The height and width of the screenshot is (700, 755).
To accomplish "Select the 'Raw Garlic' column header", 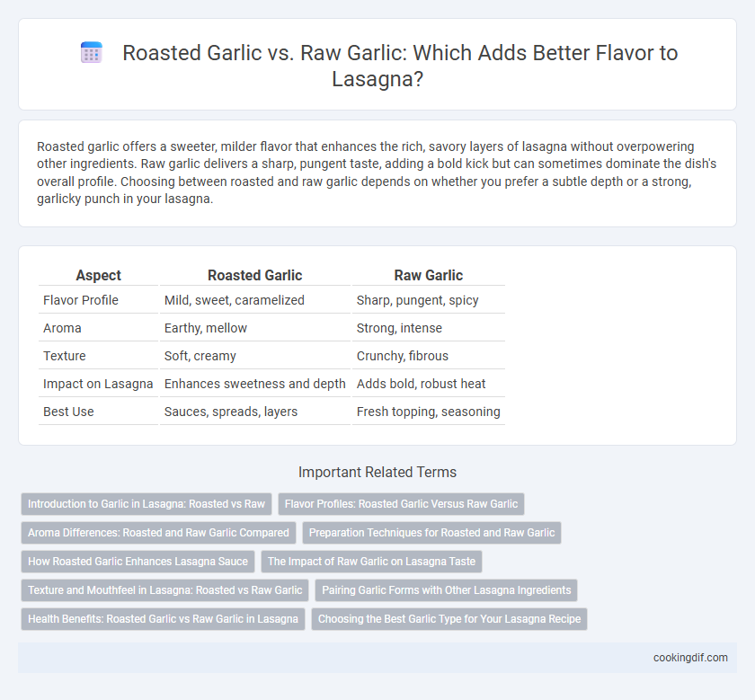I will click(429, 275).
